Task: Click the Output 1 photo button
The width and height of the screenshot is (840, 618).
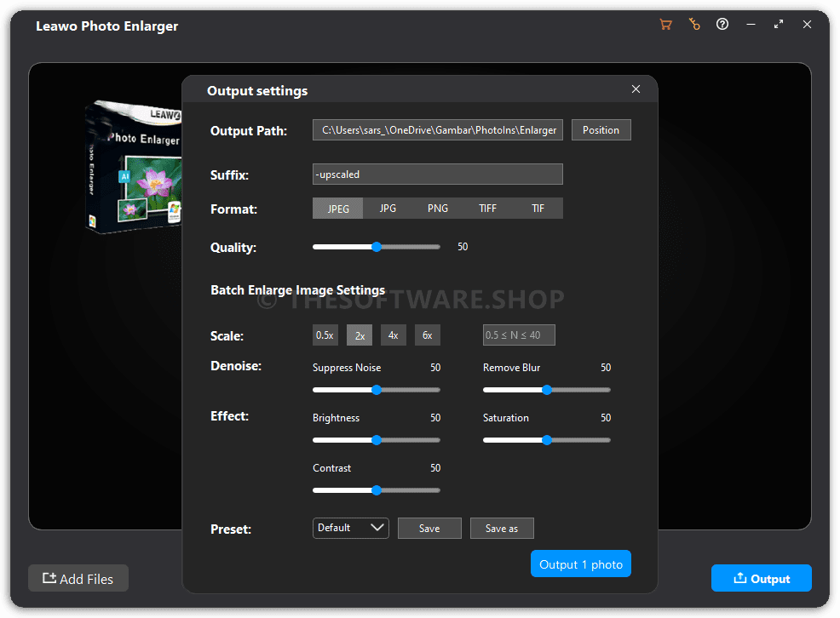Action: click(x=581, y=564)
